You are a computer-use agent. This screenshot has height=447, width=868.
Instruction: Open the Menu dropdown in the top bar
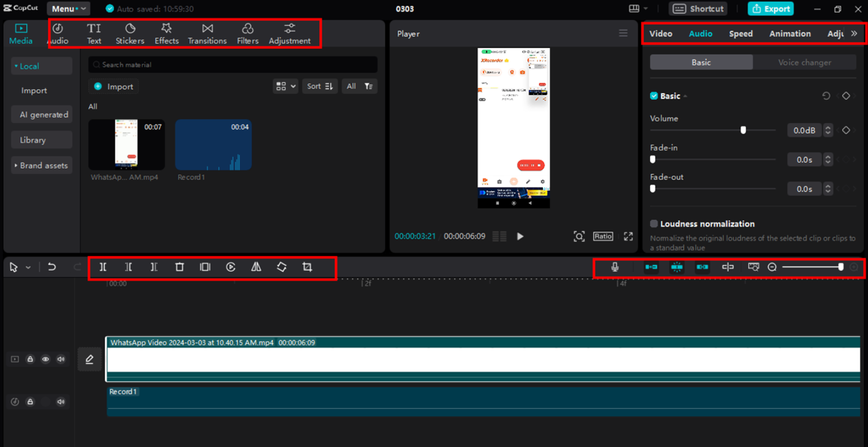[68, 8]
